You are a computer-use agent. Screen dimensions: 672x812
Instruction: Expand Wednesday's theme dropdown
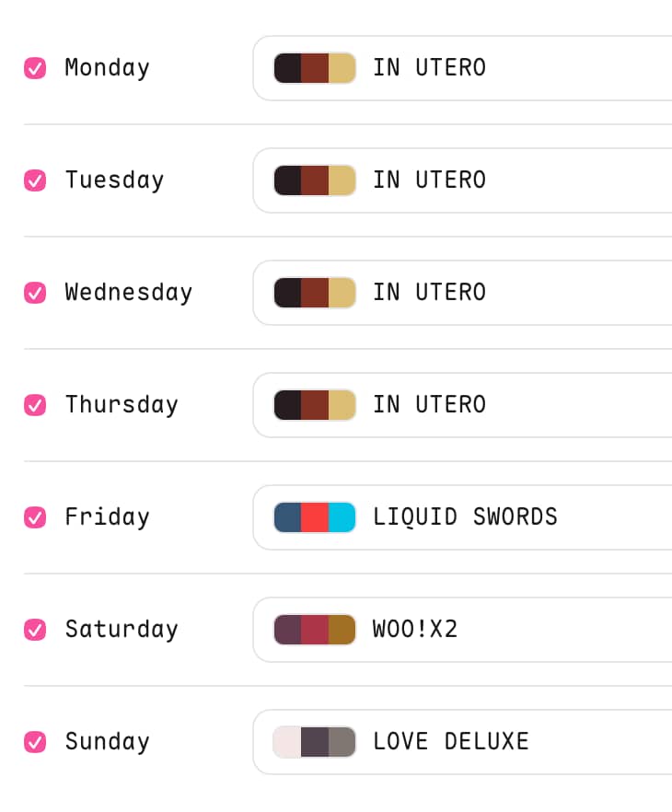coord(462,293)
